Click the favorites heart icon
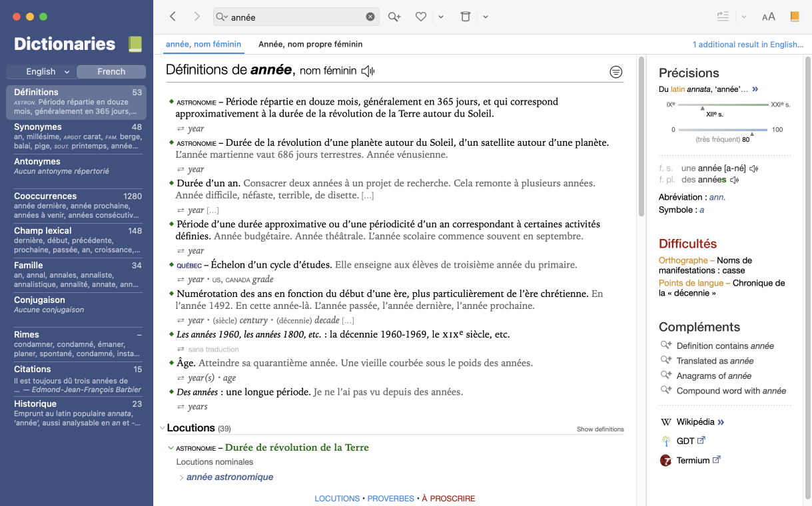Screen dimensions: 812x506 tap(421, 17)
